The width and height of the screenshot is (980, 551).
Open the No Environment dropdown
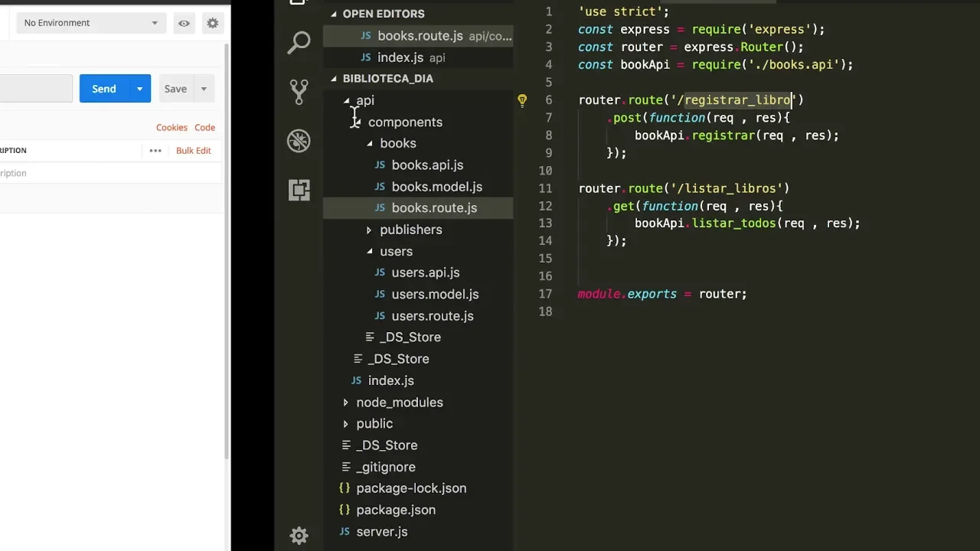point(90,23)
